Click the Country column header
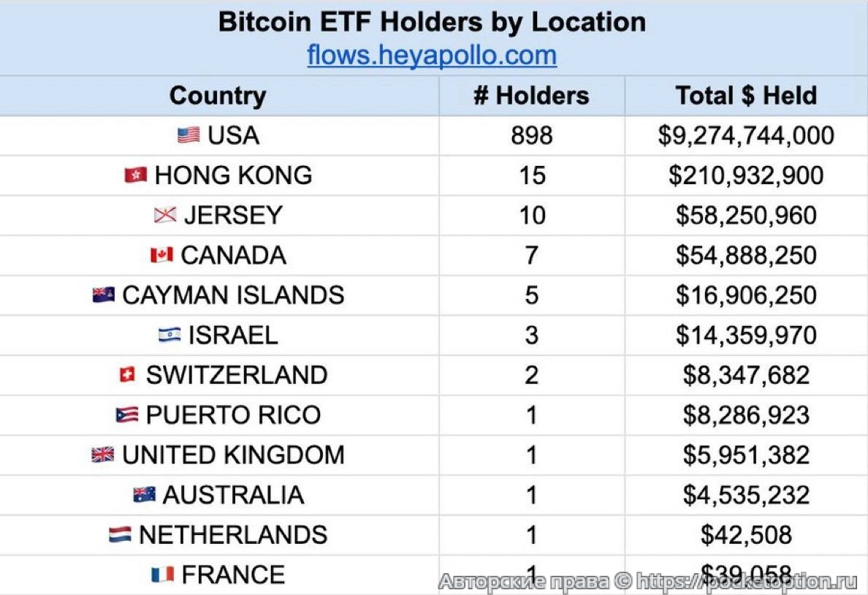Image resolution: width=868 pixels, height=595 pixels. (x=218, y=96)
